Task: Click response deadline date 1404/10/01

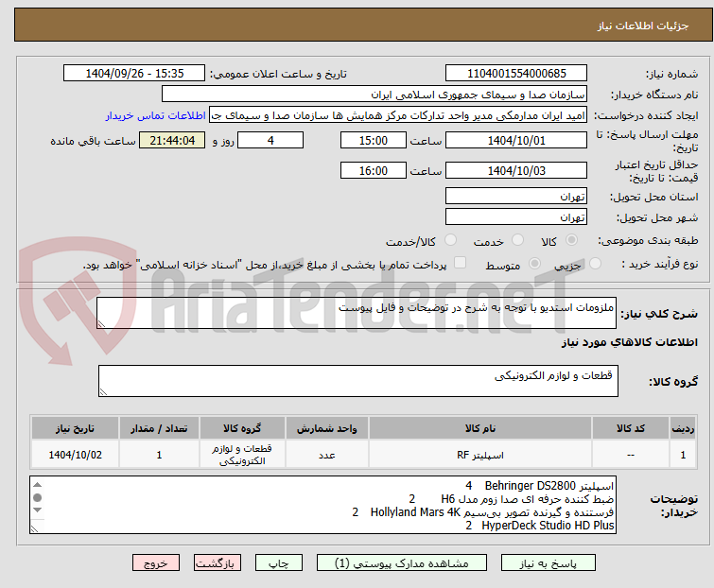Action: (516, 140)
